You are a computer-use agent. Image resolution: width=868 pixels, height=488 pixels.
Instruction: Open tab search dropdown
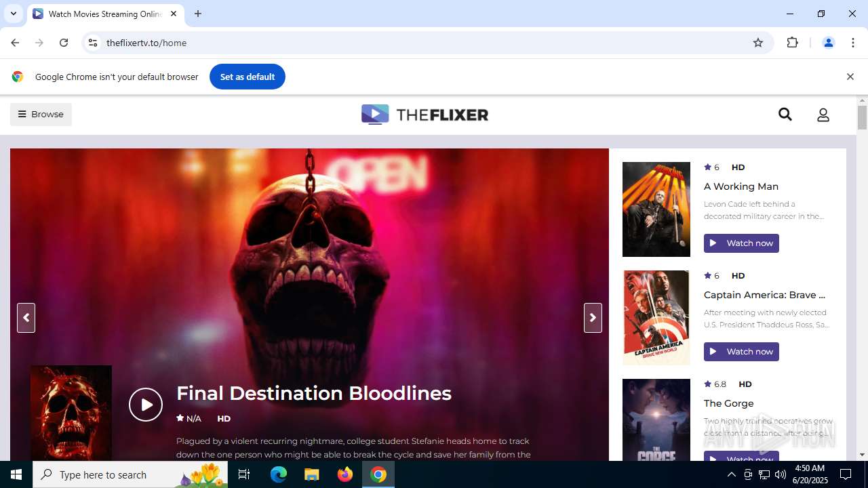click(x=13, y=14)
